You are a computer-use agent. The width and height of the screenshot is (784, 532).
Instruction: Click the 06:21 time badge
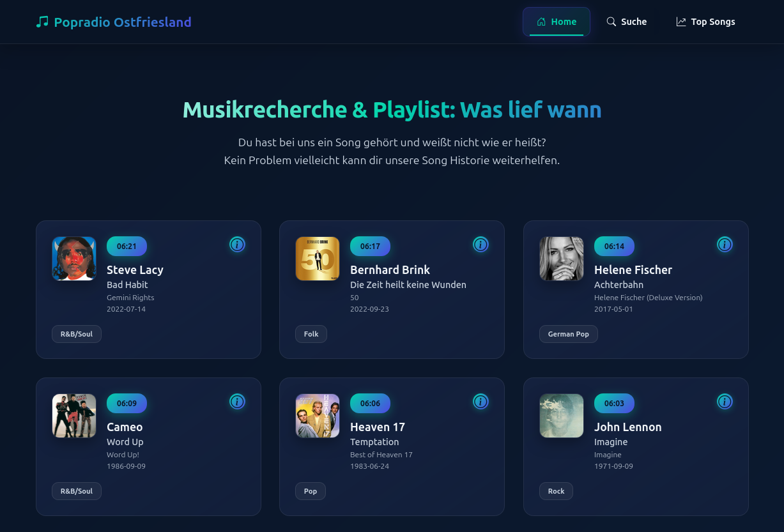pos(127,246)
